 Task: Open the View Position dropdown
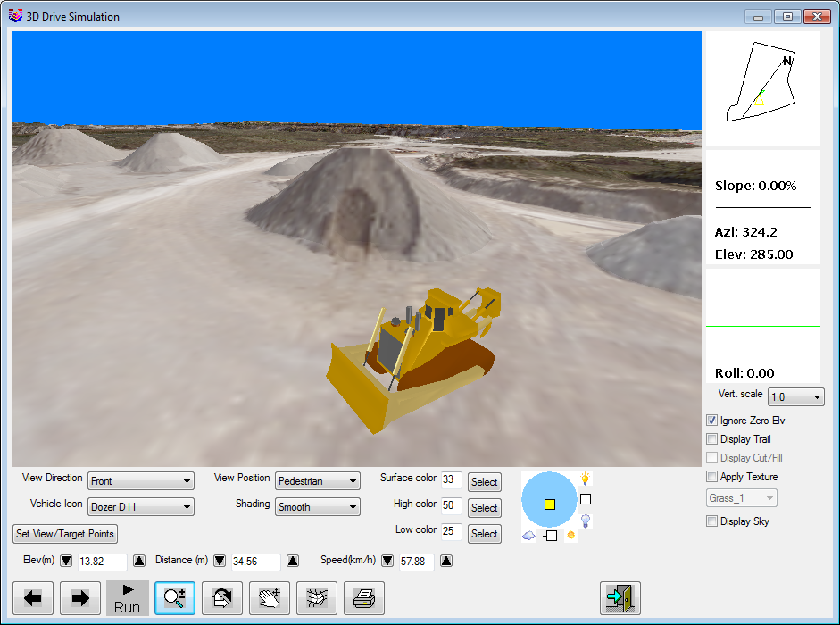[318, 481]
